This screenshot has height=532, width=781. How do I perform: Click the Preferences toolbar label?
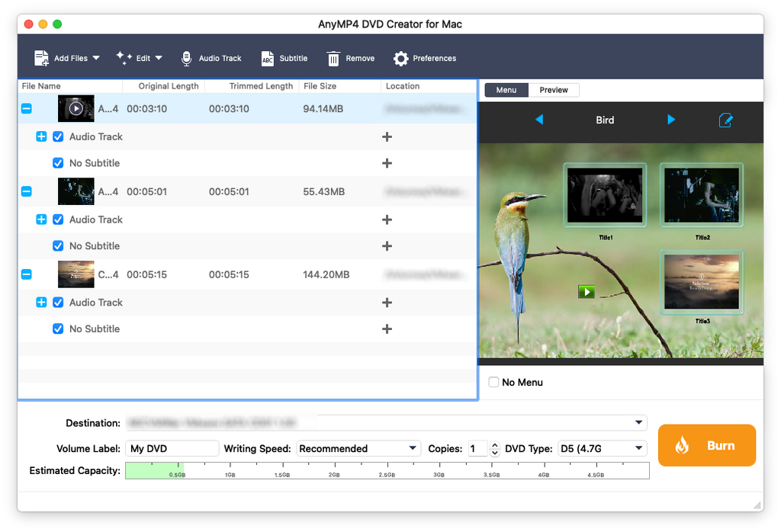pos(434,58)
